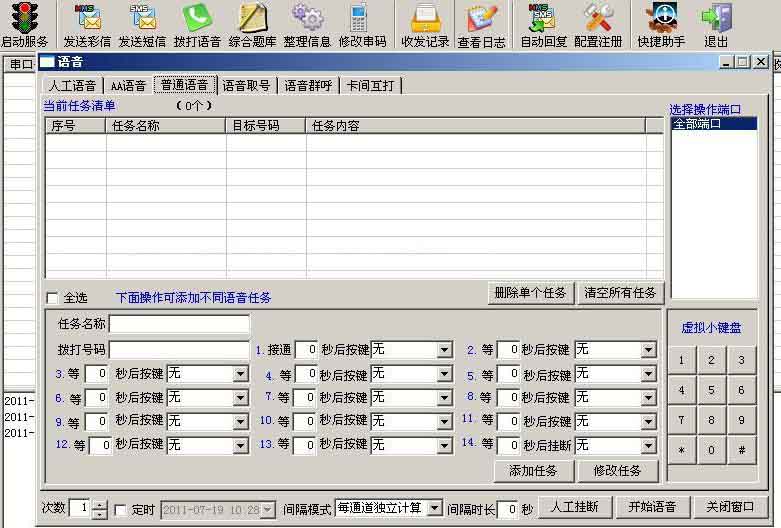Click the 清空所有任务 button
The height and width of the screenshot is (528, 781).
click(x=620, y=293)
